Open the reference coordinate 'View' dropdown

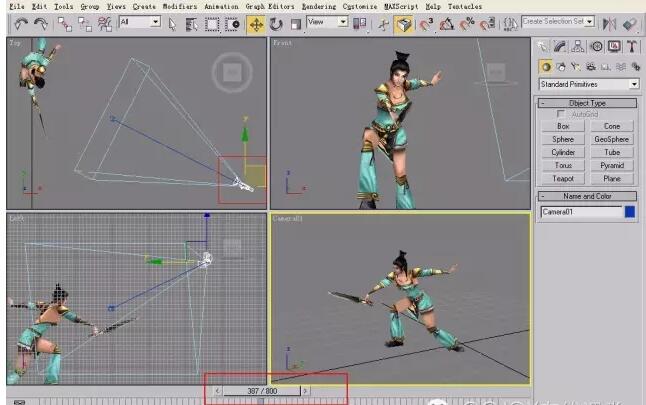pyautogui.click(x=343, y=21)
